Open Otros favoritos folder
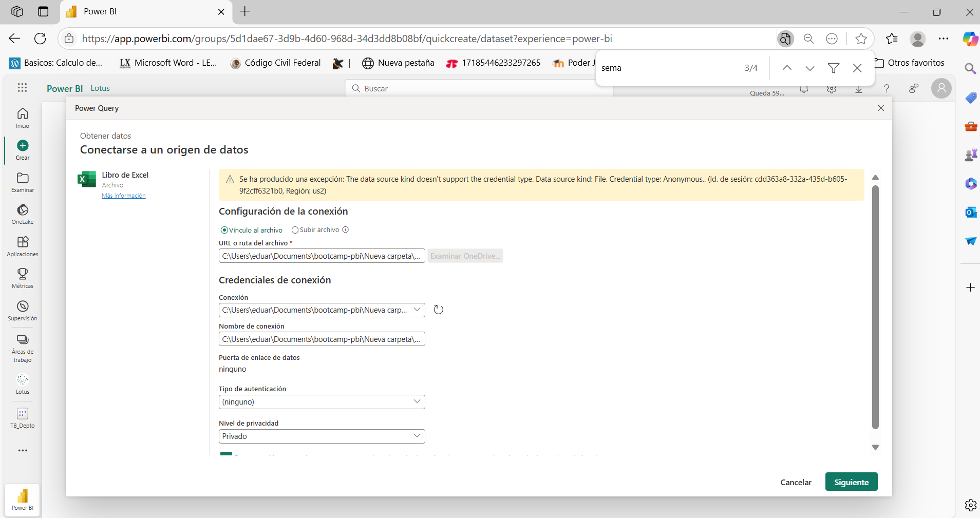 coord(909,63)
